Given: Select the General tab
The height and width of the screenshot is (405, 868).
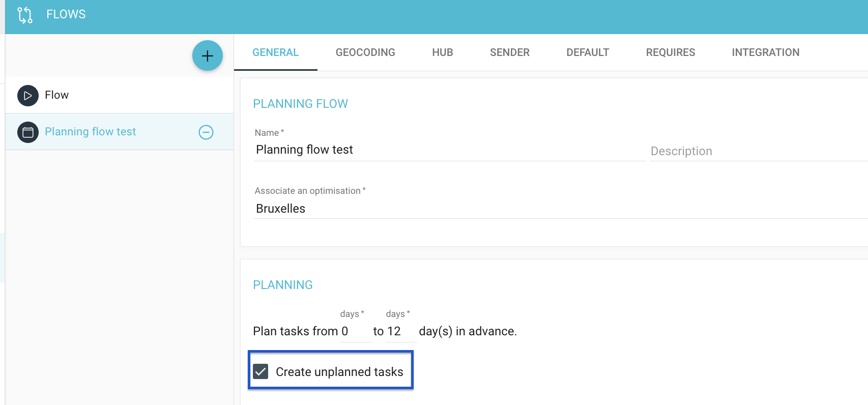Looking at the screenshot, I should coord(276,52).
